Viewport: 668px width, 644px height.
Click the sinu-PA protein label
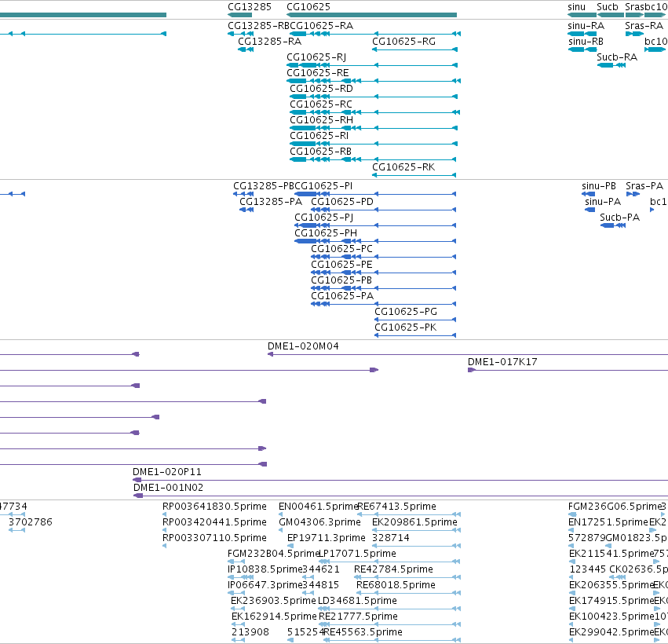[603, 202]
